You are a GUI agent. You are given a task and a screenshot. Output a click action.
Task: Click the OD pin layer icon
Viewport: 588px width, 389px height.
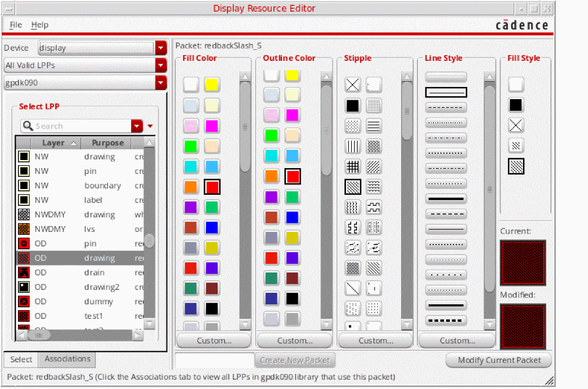point(24,243)
